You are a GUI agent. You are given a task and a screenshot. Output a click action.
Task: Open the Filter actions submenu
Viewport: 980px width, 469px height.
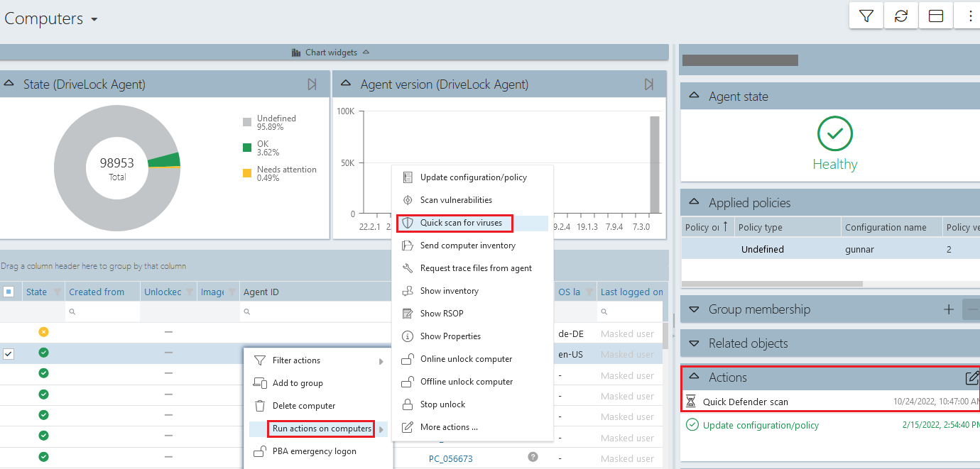coord(318,360)
